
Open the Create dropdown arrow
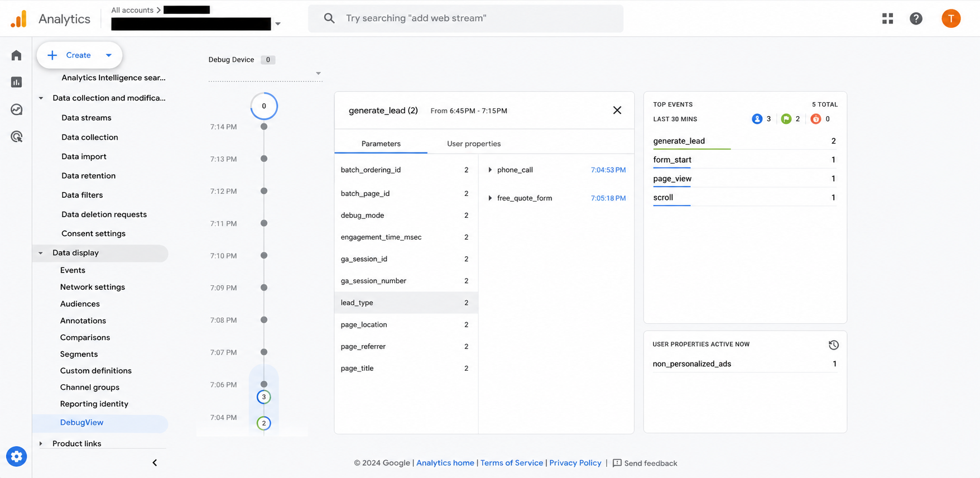(x=109, y=55)
